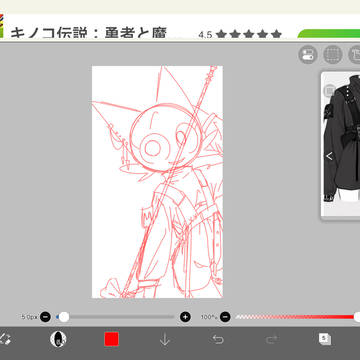Tap the reference image window's small icon
Viewport: 360px width, 360px height.
point(329,90)
